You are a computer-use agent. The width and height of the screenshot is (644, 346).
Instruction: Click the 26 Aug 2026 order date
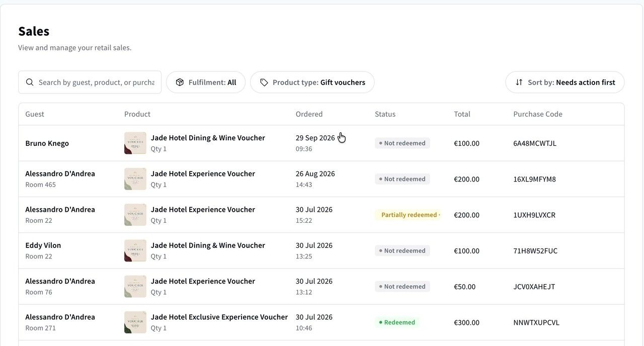(x=315, y=174)
